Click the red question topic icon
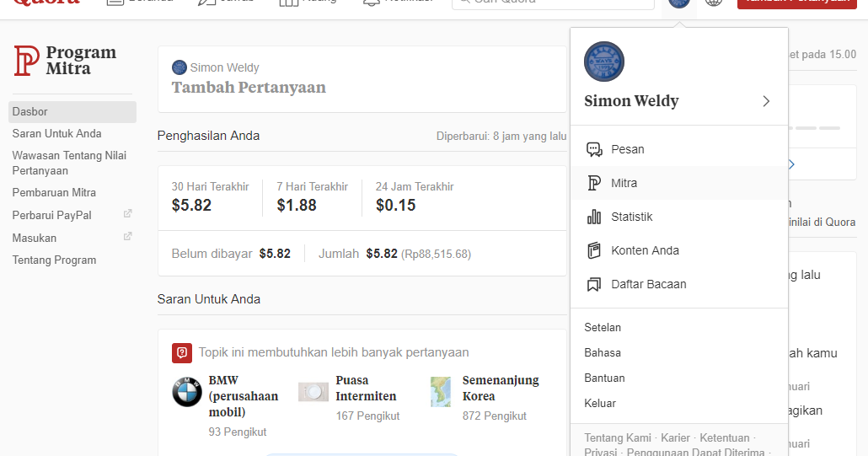Viewport: 868px width, 456px height. (x=181, y=352)
